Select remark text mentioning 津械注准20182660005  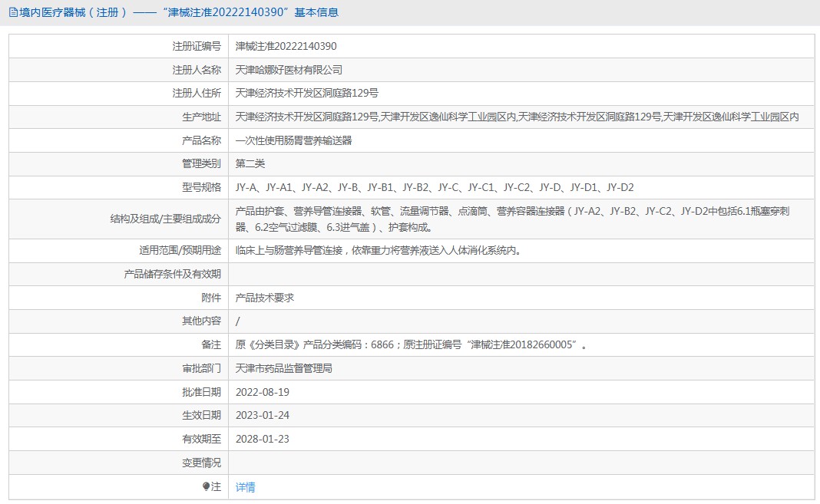pyautogui.click(x=411, y=344)
